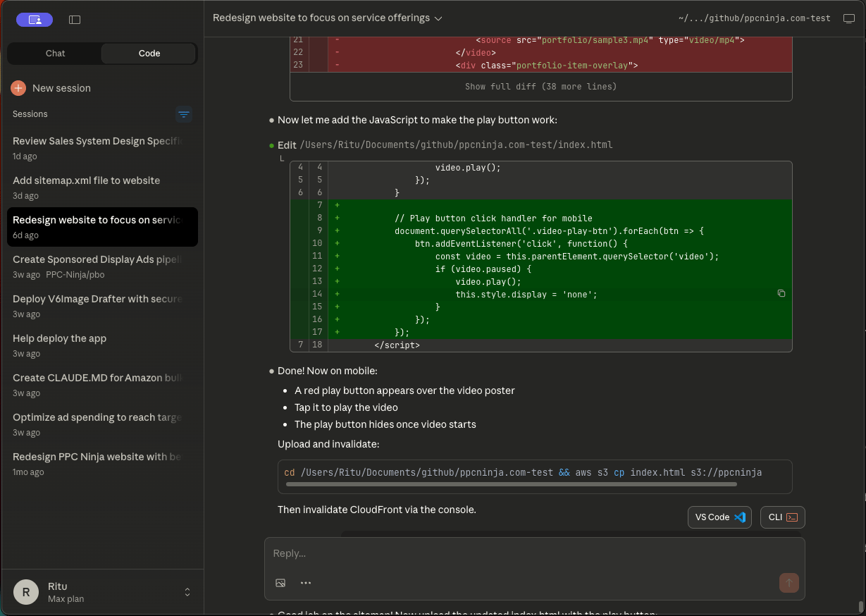Switch to the Code tab

[149, 54]
